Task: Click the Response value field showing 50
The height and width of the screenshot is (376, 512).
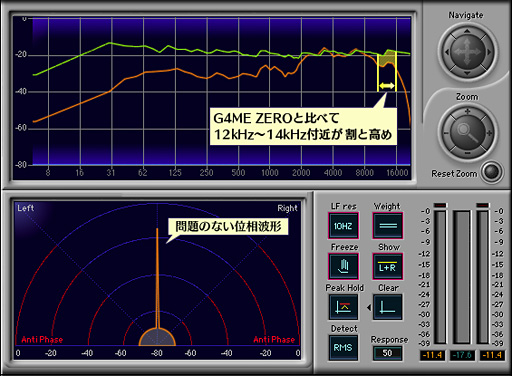Action: point(387,353)
